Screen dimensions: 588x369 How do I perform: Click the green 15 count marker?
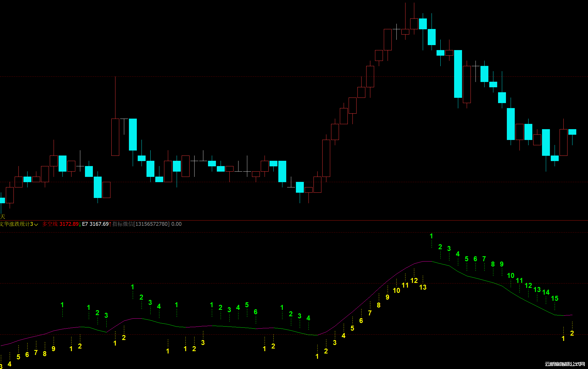pos(555,298)
